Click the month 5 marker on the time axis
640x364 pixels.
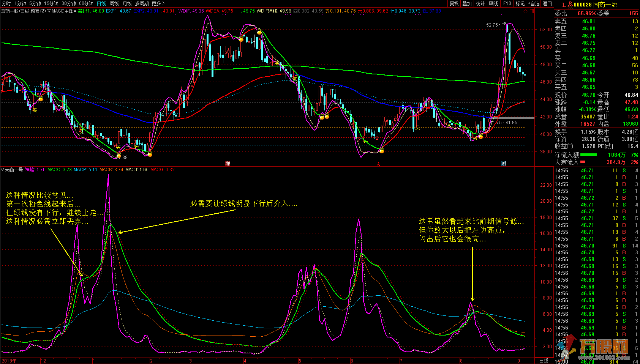pos(300,361)
